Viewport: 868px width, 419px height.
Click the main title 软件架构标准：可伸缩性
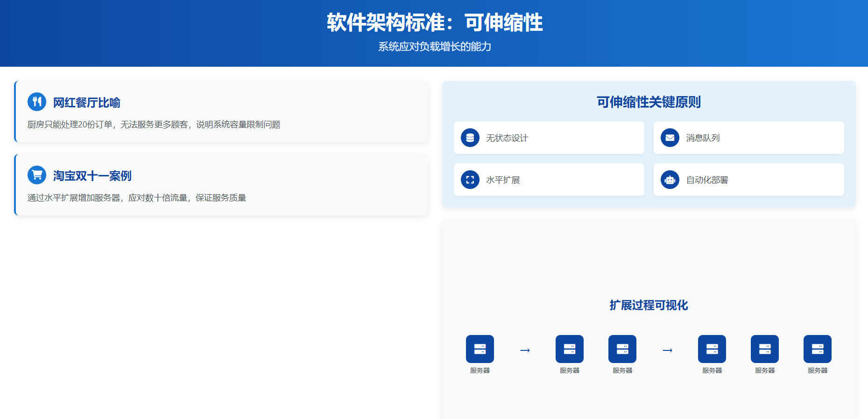pyautogui.click(x=435, y=22)
